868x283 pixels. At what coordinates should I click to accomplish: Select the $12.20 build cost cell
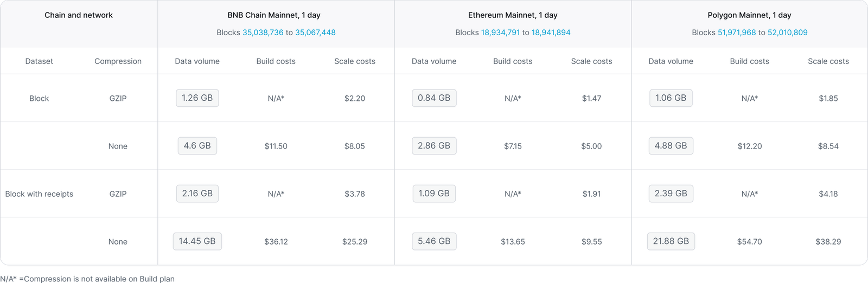tap(750, 146)
